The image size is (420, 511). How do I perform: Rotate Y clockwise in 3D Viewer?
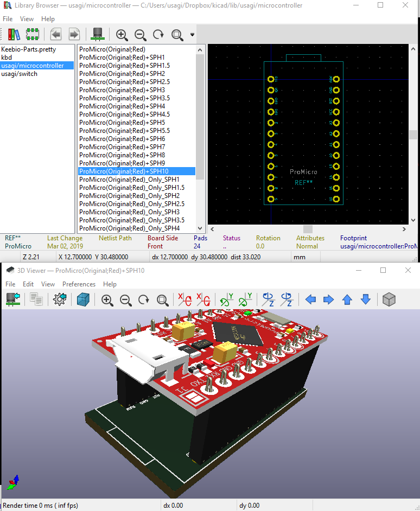point(227,299)
